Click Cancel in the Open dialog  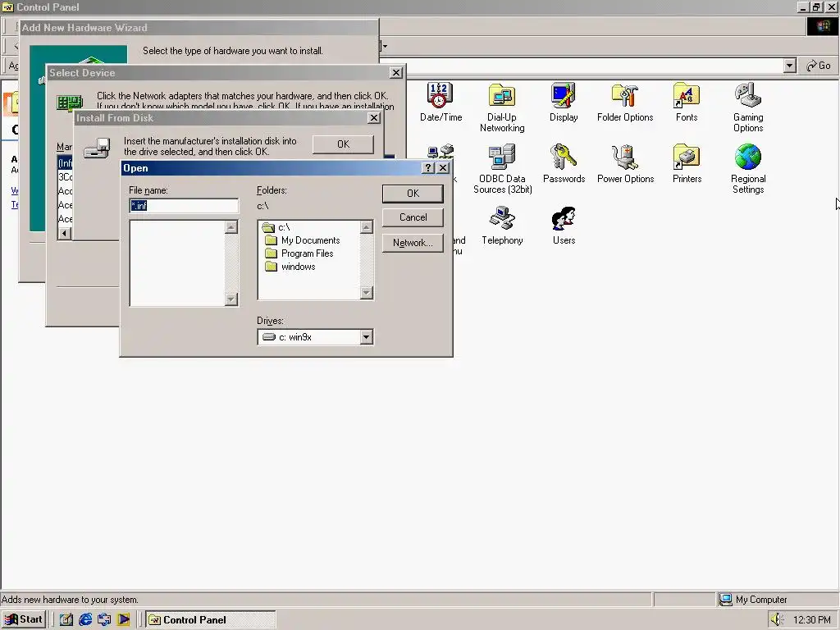point(413,217)
